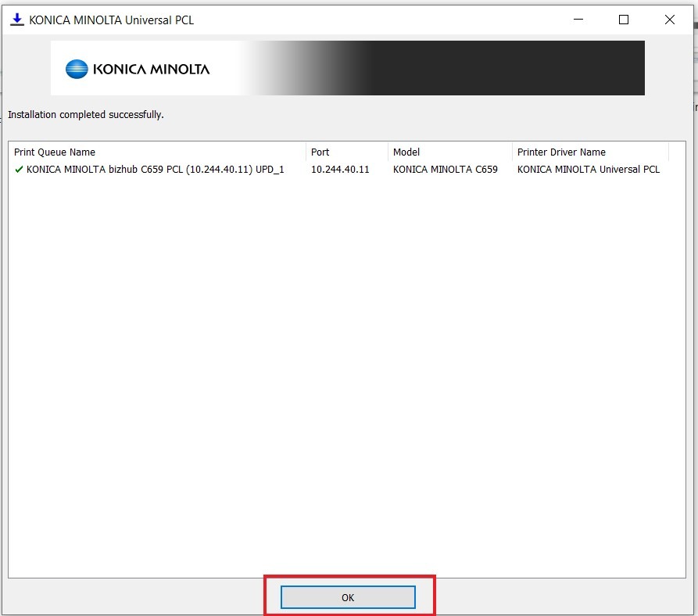The image size is (698, 616).
Task: Select the bizhub C659 PCL print queue row
Action: coord(155,170)
